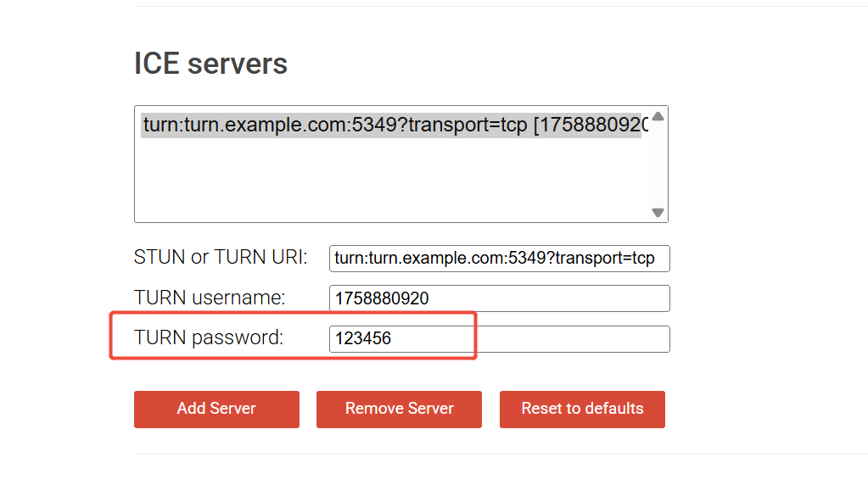
Task: Click the bracketed 175888092 text in list entry
Action: click(x=591, y=125)
